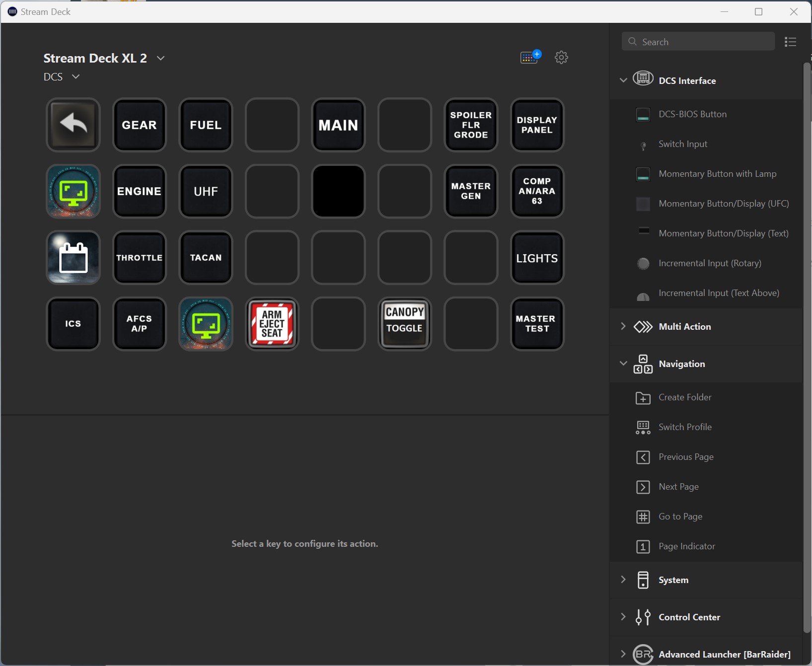Toggle the action list view icon
The height and width of the screenshot is (666, 812).
[x=790, y=42]
